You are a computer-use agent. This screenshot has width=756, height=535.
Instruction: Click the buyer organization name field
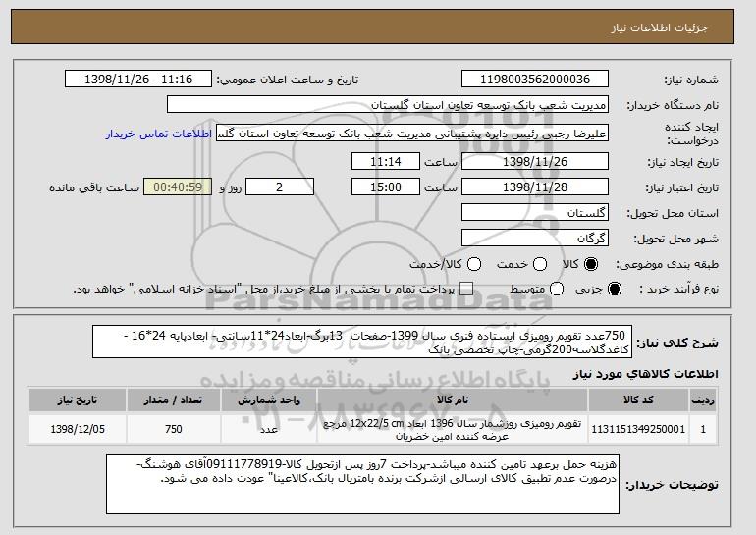(388, 105)
